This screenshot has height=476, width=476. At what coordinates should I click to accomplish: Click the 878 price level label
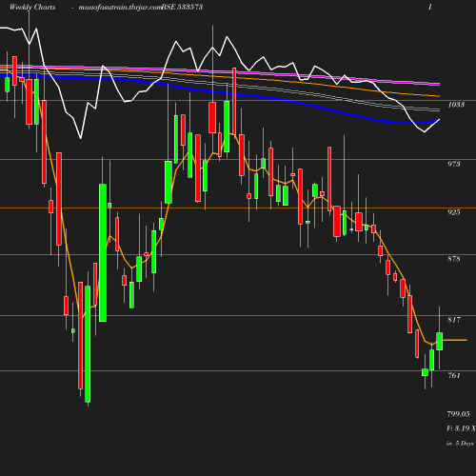pos(454,259)
